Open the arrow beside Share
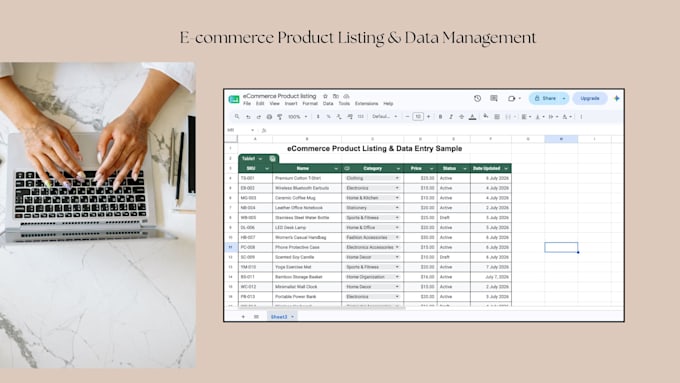This screenshot has height=383, width=680. coord(564,98)
